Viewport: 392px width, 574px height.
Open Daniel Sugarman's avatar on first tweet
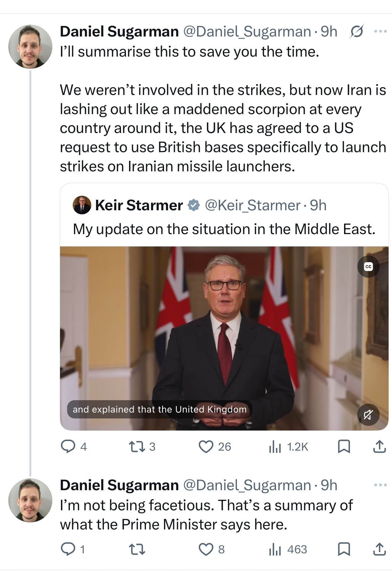click(30, 47)
